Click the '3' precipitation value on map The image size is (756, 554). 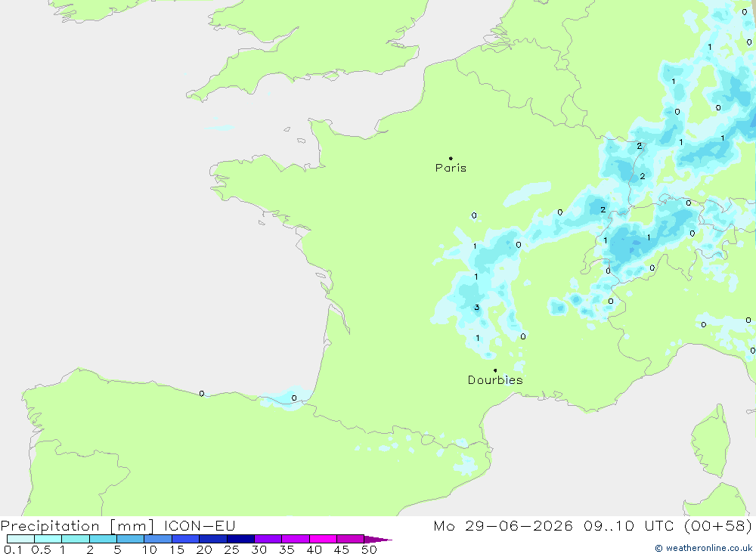[x=477, y=308]
